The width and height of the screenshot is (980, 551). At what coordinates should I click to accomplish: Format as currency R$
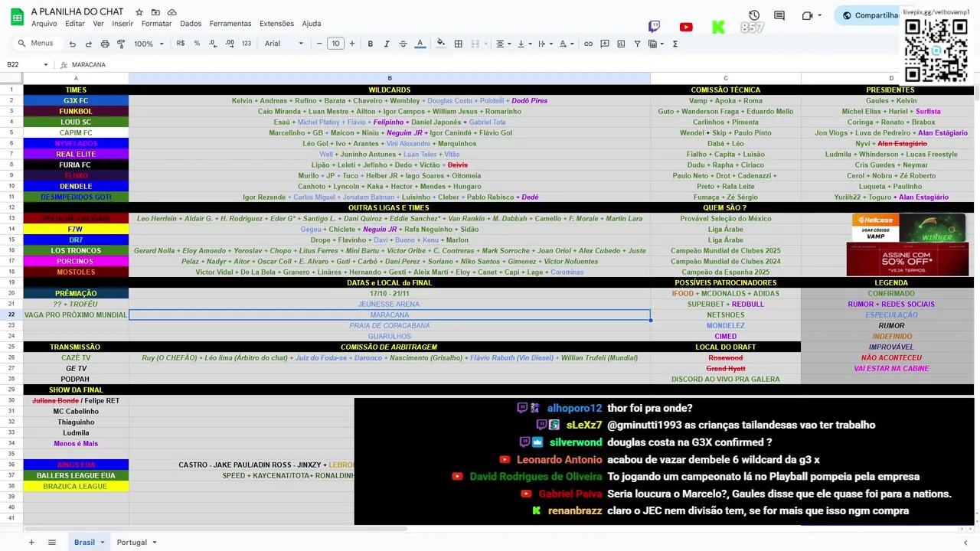[x=181, y=44]
